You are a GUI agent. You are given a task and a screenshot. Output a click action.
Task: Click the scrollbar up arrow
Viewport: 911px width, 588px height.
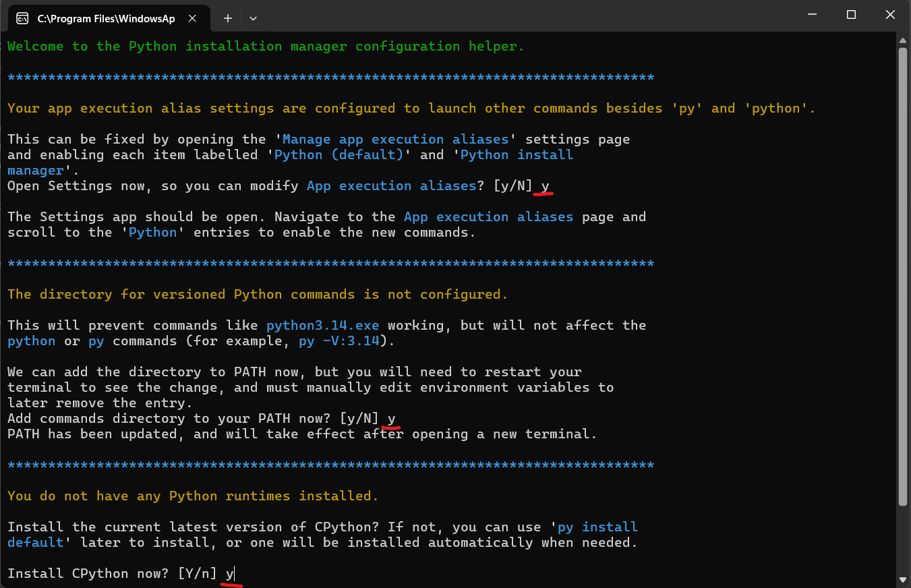click(903, 40)
